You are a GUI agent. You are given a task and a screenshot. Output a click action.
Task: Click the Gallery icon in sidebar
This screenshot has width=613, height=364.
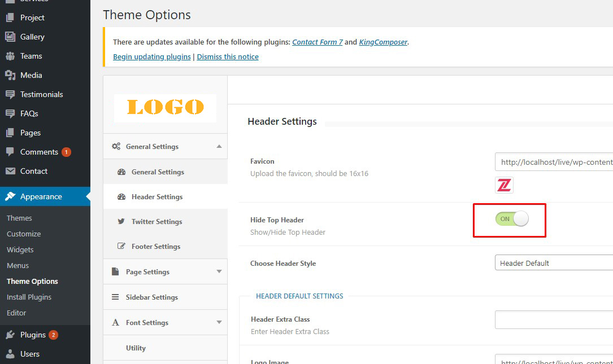pos(10,37)
